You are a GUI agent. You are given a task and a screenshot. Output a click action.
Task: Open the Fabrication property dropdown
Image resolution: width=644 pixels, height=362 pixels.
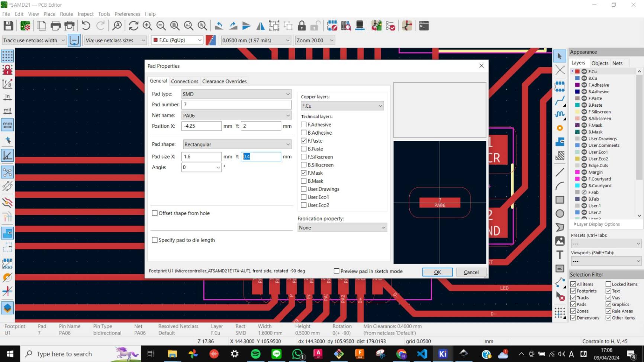[342, 227]
